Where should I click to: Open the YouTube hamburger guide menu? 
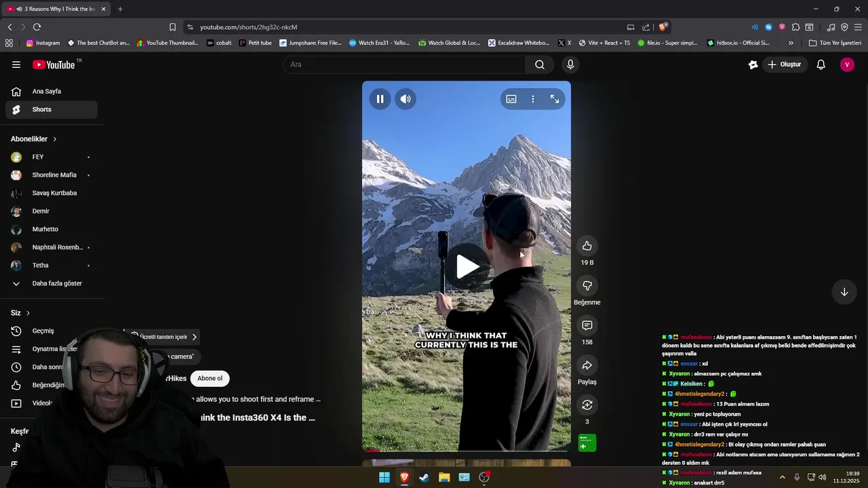[x=16, y=64]
